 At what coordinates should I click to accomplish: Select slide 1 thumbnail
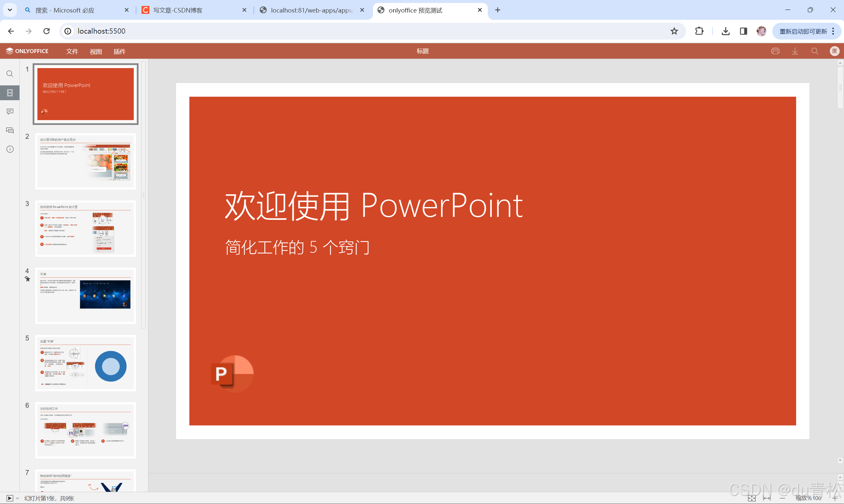pos(85,94)
